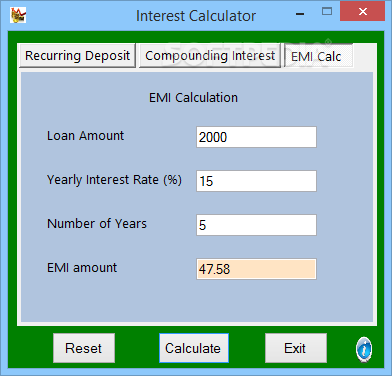This screenshot has height=376, width=392.
Task: Click the Exit button
Action: [295, 348]
